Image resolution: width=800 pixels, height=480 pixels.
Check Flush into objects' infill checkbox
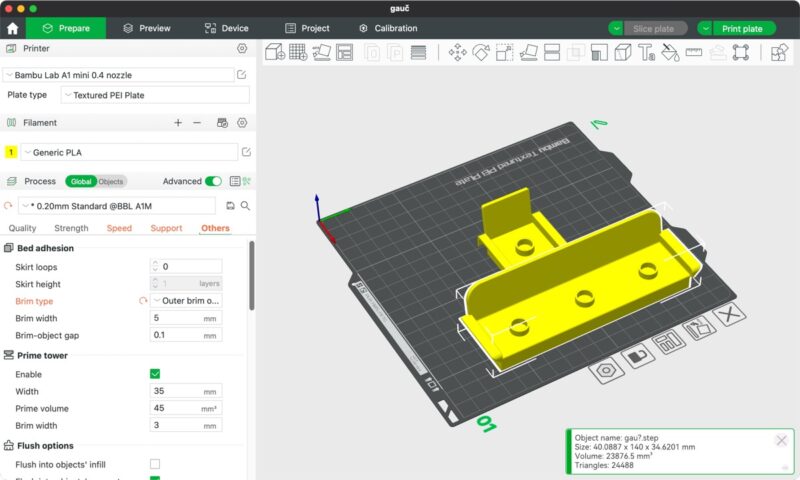pos(155,464)
